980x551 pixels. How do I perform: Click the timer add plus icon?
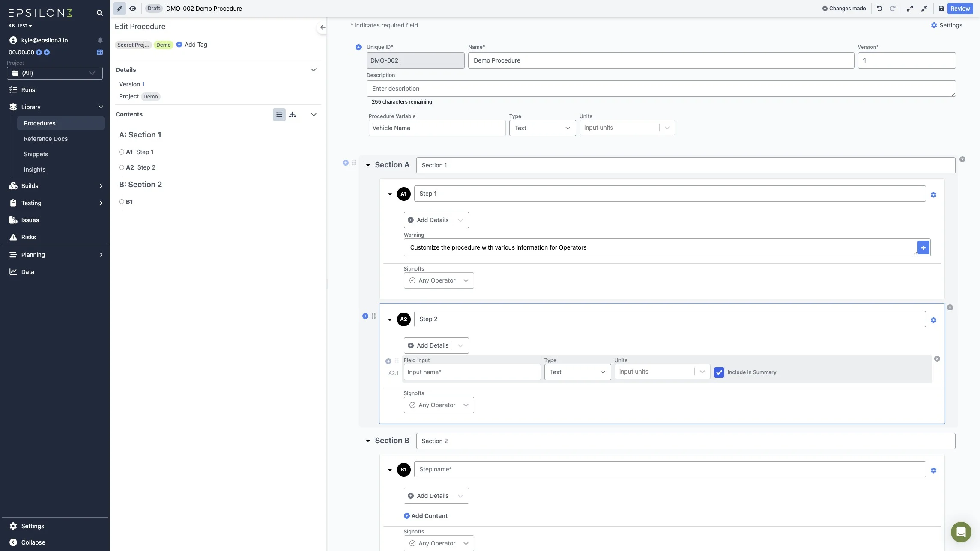point(47,52)
